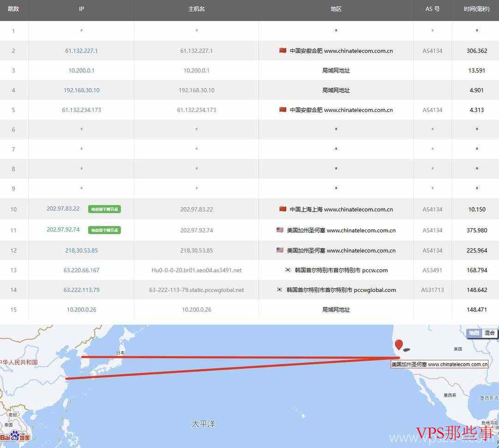Viewport: 499px width, 448px height.
Task: Click the US flag in hop 12 row
Action: coord(280,250)
